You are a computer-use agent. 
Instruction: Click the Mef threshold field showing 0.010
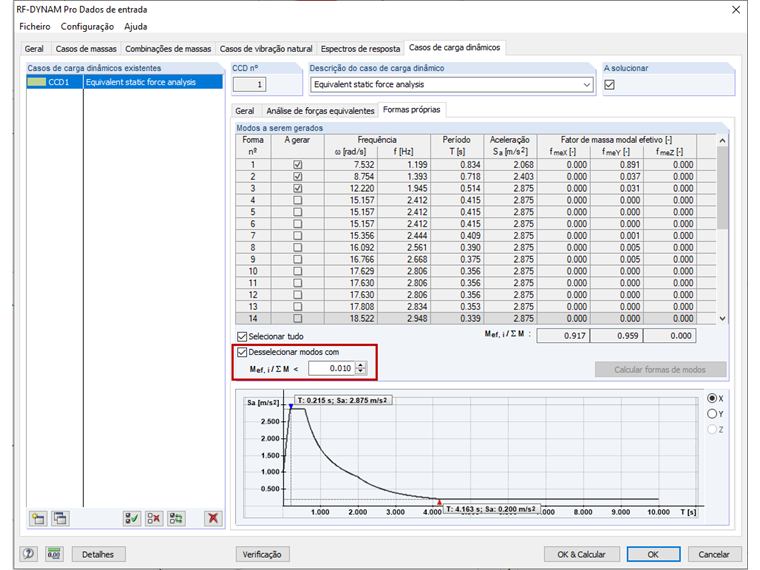(332, 368)
